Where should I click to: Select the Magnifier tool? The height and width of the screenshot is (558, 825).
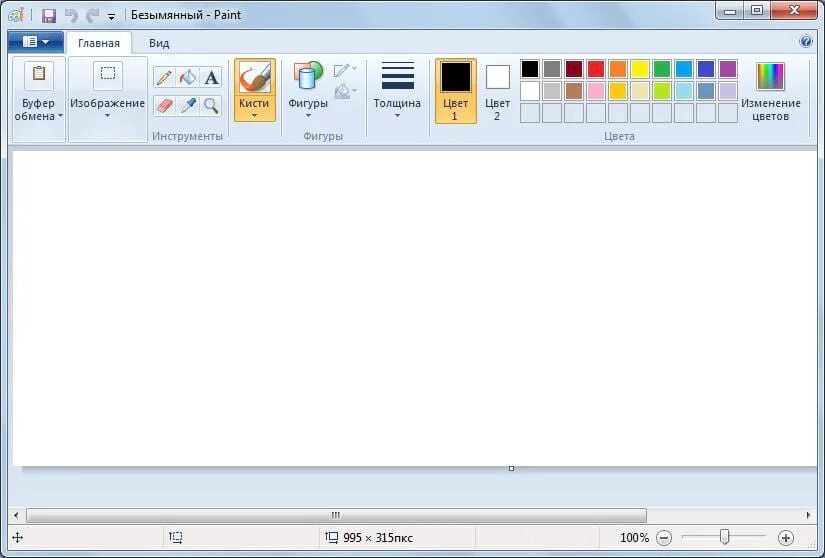(212, 106)
